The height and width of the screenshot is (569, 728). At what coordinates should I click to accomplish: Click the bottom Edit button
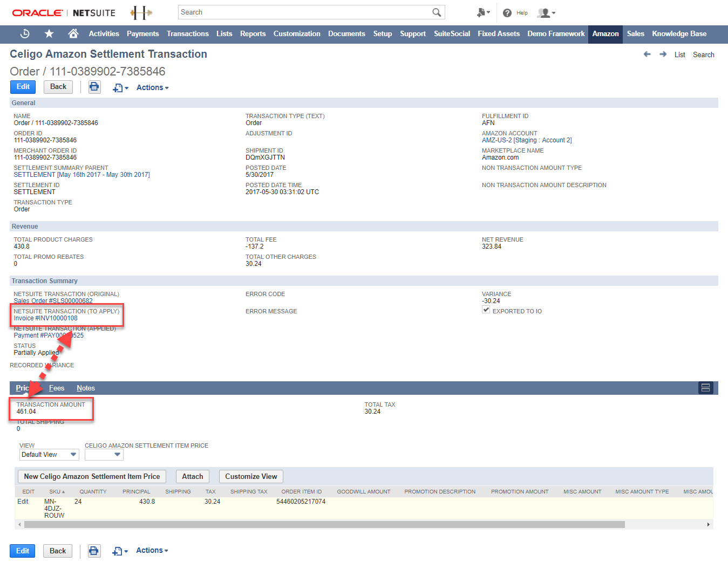click(x=23, y=551)
